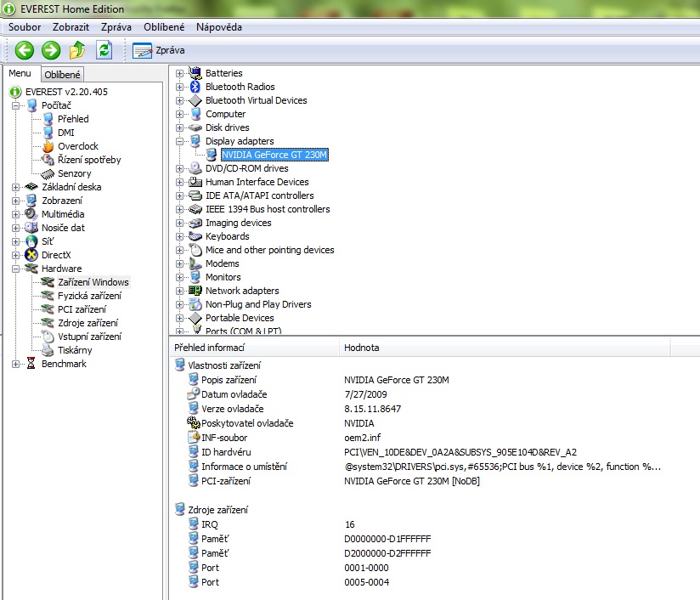Open the Soubor menu
The height and width of the screenshot is (600, 700).
(x=25, y=27)
